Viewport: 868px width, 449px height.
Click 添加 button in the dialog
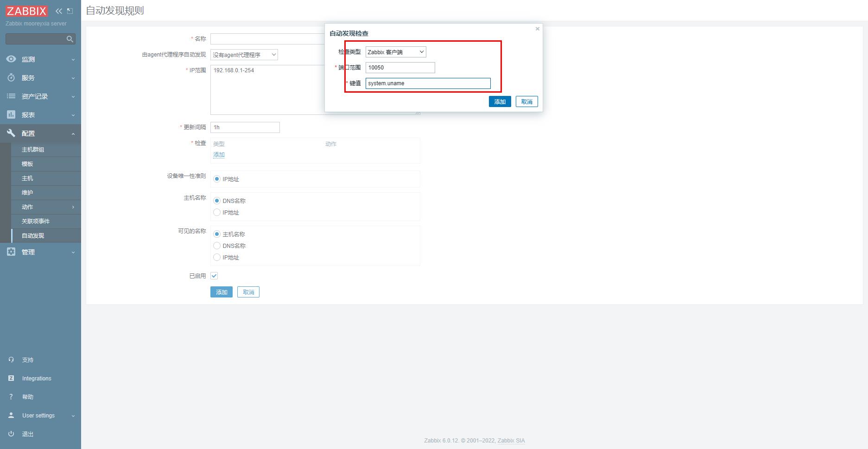(x=500, y=101)
